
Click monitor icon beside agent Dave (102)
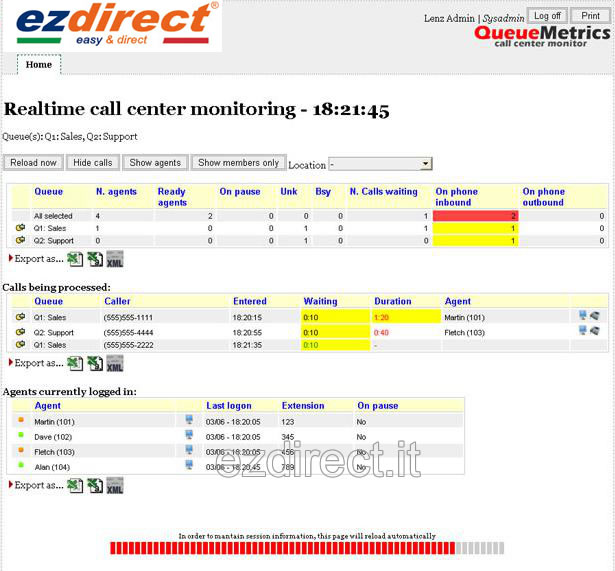189,434
